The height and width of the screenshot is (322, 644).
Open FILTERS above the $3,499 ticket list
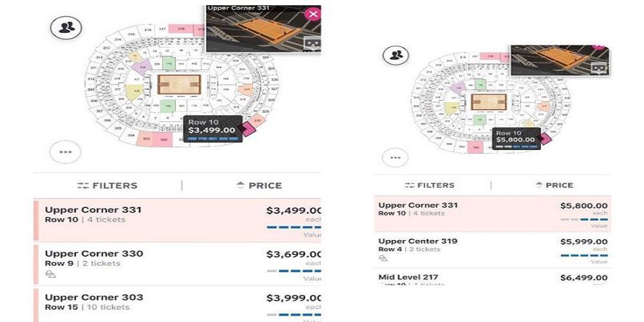[x=108, y=185]
